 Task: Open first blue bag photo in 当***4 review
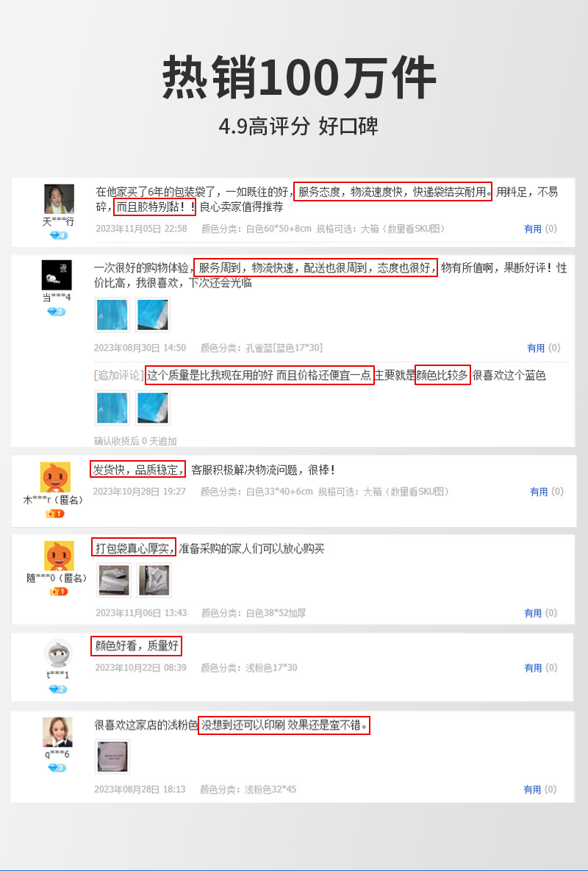coord(112,315)
